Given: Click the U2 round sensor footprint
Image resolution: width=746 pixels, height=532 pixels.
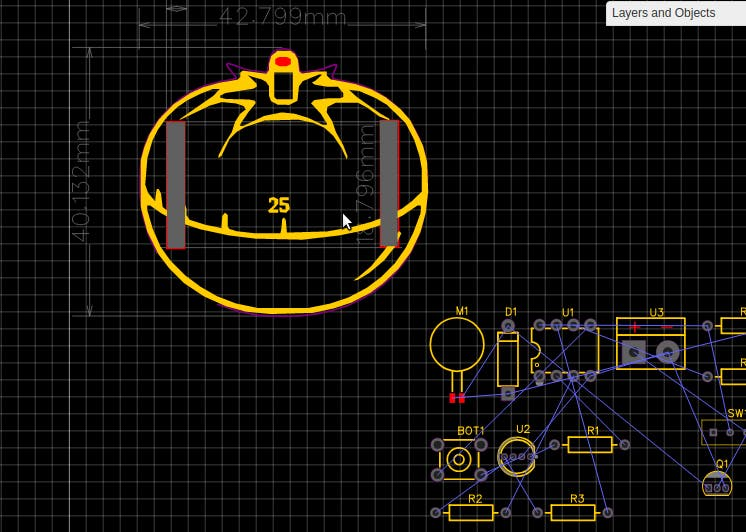Looking at the screenshot, I should [517, 457].
